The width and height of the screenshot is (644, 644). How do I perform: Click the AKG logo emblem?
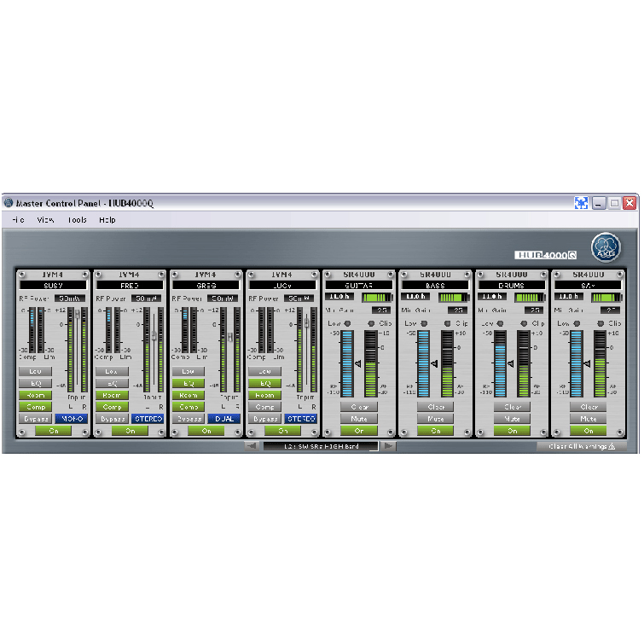tap(606, 247)
